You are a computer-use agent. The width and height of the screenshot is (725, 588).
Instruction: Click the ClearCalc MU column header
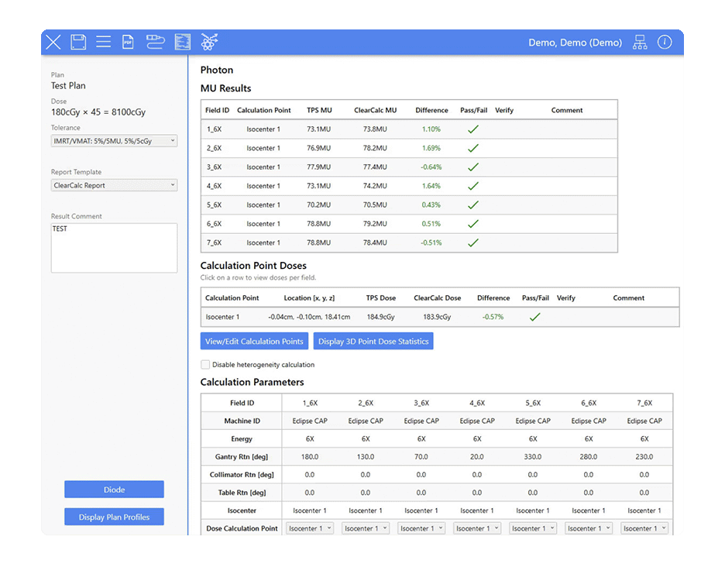[376, 110]
